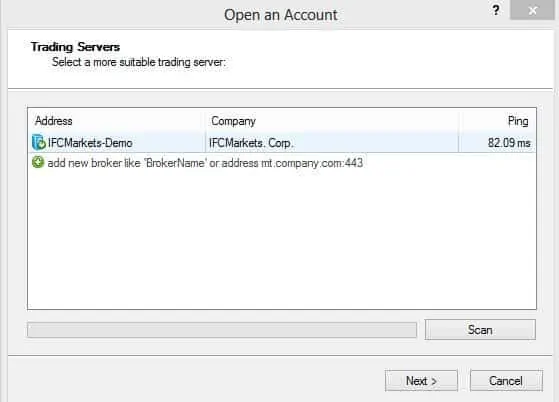Sort servers by Ping column header
This screenshot has height=402, width=559.
[497, 121]
